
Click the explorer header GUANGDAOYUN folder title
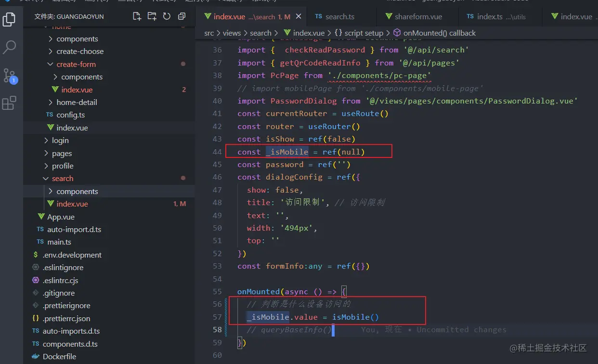(x=69, y=16)
